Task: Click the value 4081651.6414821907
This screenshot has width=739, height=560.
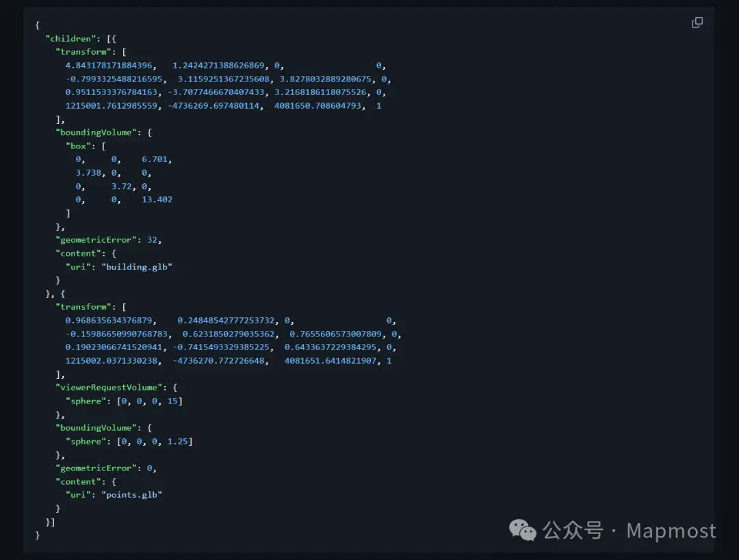Action: click(330, 361)
